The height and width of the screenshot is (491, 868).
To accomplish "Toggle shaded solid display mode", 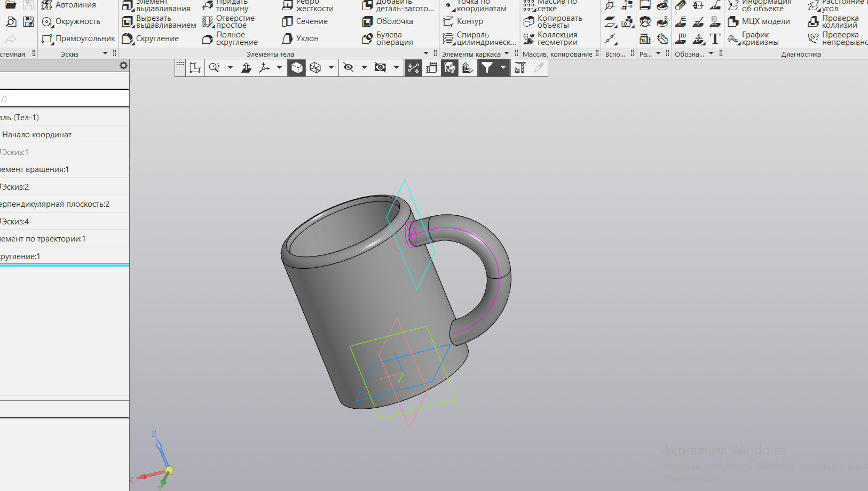I will pos(297,68).
